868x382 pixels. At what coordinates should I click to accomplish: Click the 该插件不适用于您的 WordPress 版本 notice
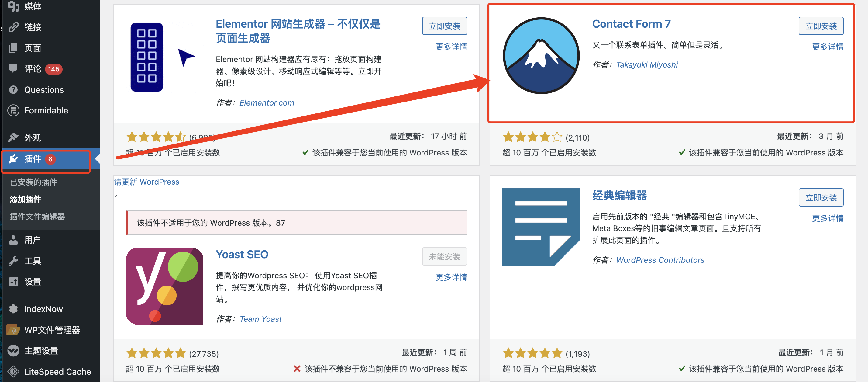point(296,223)
